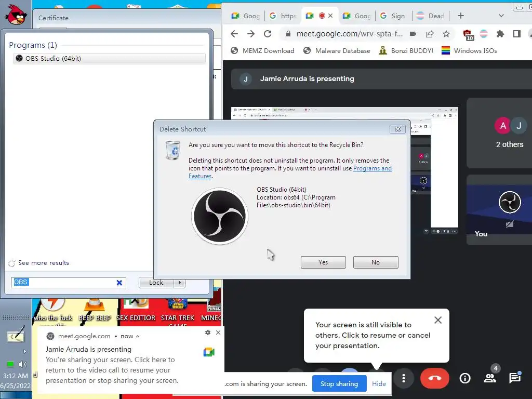Click the meet.google.com address bar
The width and height of the screenshot is (532, 399).
click(350, 34)
